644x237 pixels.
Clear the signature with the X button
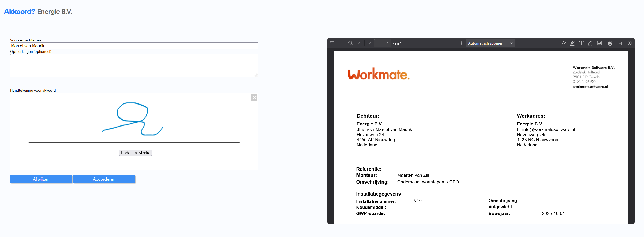pyautogui.click(x=254, y=98)
